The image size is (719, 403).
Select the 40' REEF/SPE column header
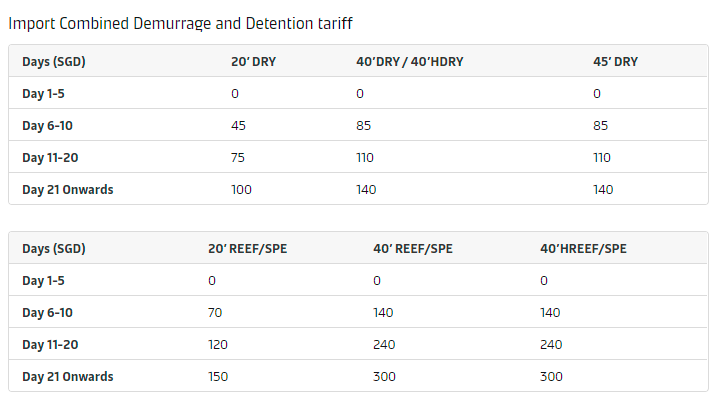(x=413, y=248)
